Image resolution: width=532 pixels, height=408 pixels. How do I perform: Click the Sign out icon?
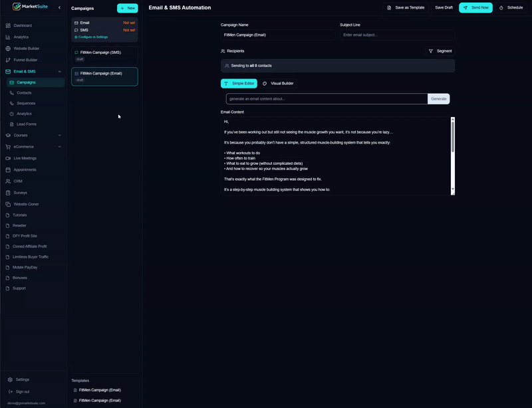click(10, 391)
